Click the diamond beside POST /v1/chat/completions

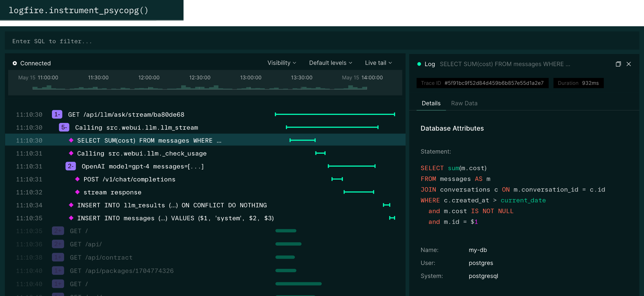78,179
